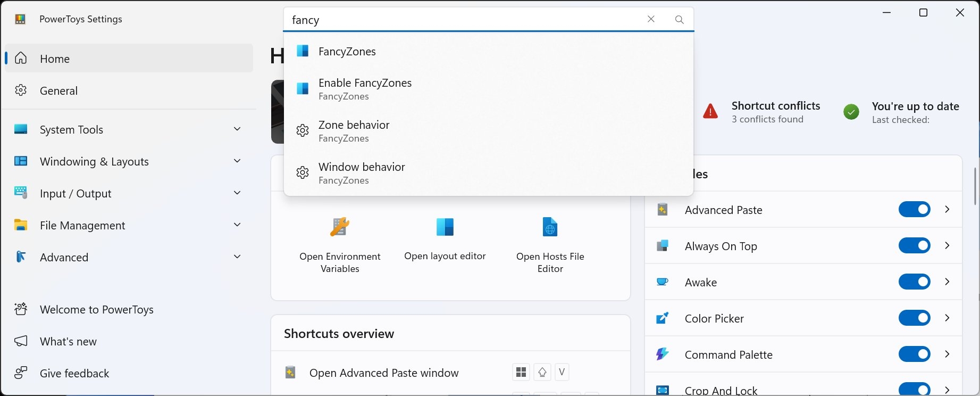
Task: Click Give feedback link
Action: (129, 373)
